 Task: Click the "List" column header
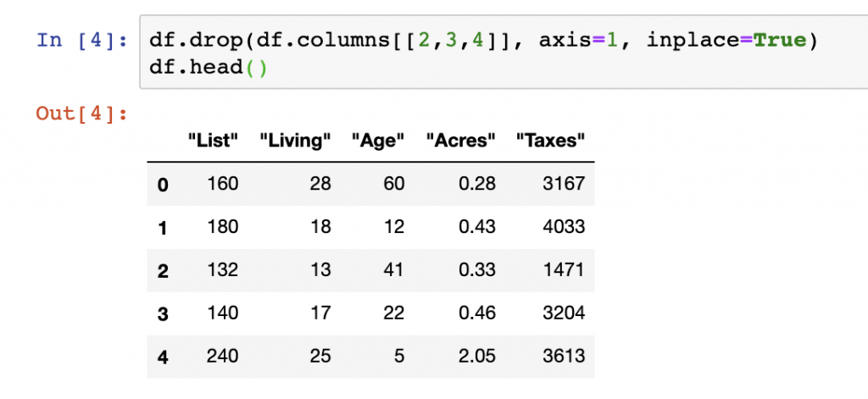point(213,141)
